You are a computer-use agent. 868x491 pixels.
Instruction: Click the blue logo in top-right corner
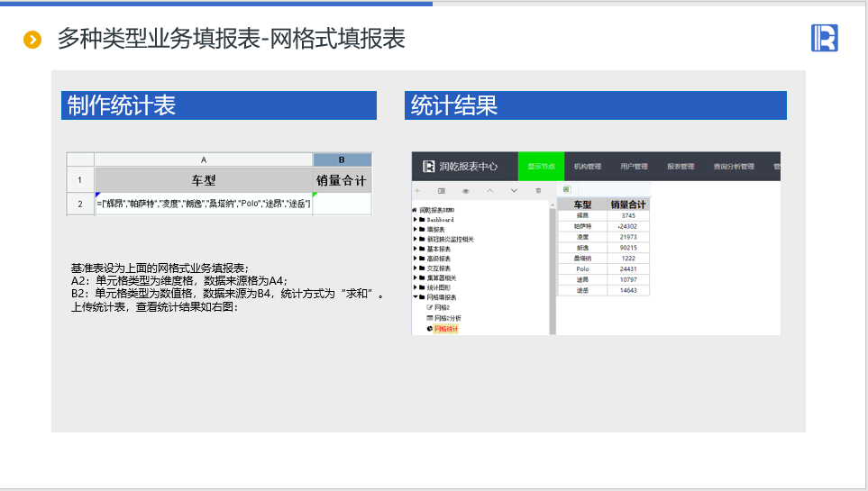pos(824,38)
